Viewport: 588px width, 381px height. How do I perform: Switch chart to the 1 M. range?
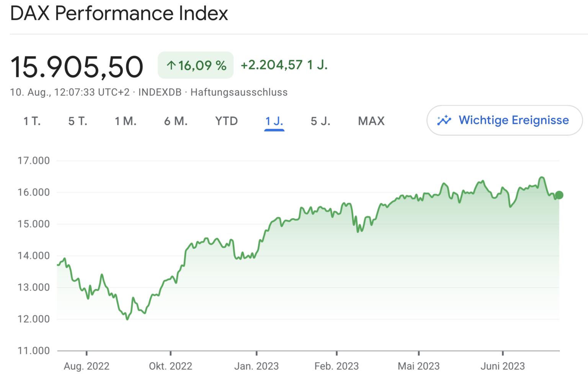coord(126,121)
